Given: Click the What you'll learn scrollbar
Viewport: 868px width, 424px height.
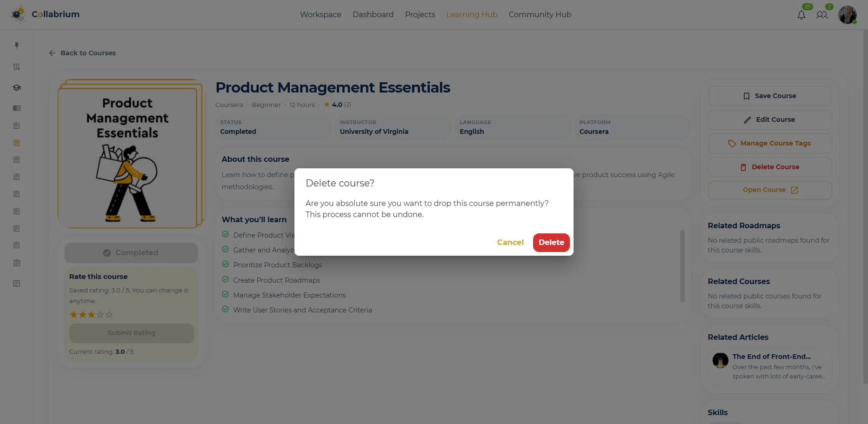Looking at the screenshot, I should (x=682, y=266).
